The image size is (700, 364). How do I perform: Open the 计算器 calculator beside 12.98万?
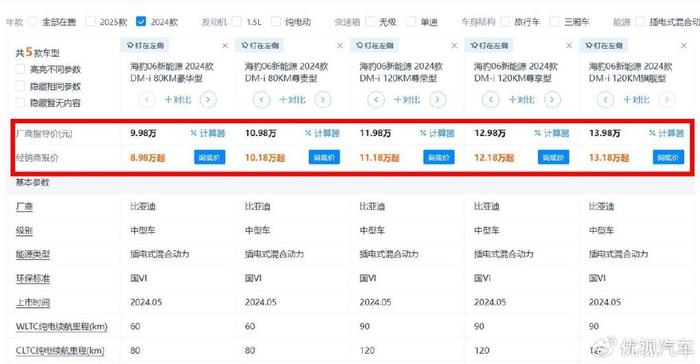(x=551, y=133)
